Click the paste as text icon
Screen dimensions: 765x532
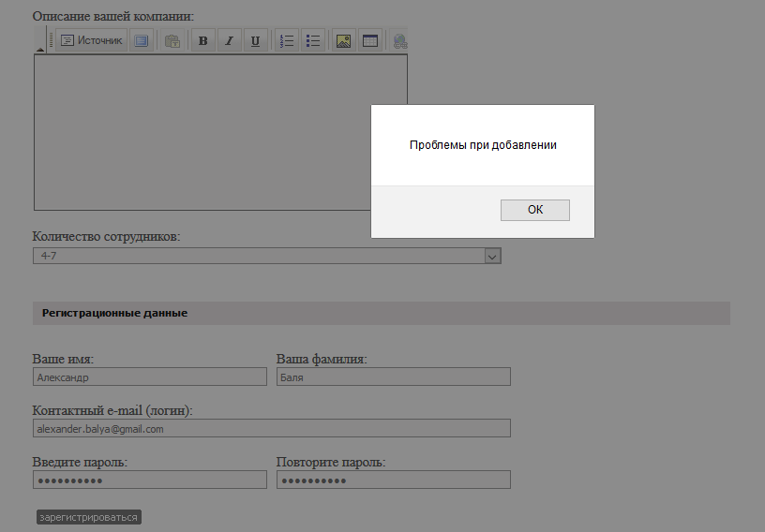[x=172, y=41]
